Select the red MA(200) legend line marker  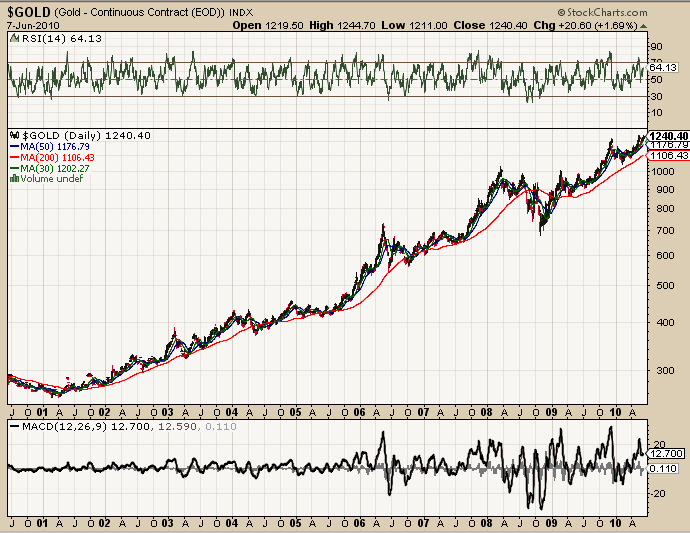tap(15, 158)
